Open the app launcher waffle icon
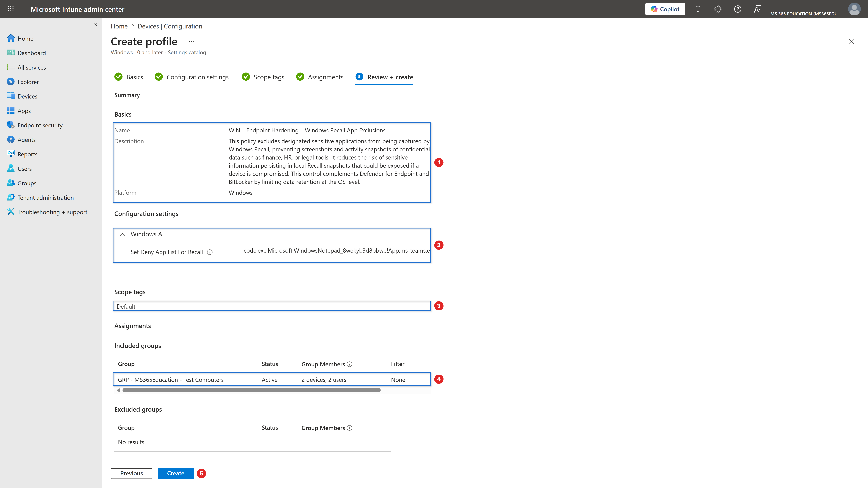Viewport: 868px width, 488px height. (11, 9)
